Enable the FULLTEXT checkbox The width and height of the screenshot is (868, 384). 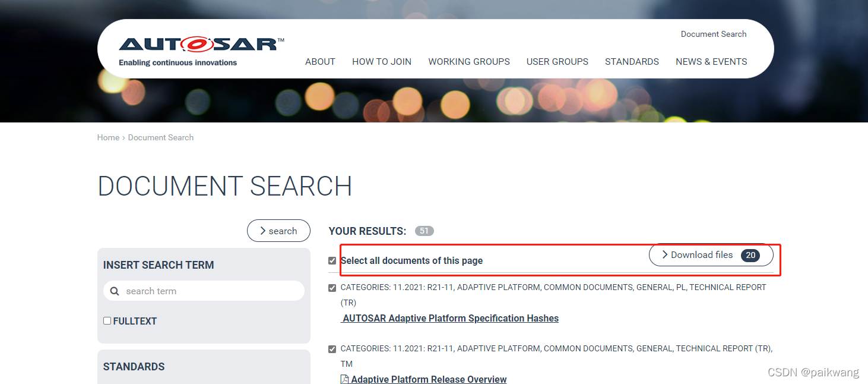[x=107, y=320]
